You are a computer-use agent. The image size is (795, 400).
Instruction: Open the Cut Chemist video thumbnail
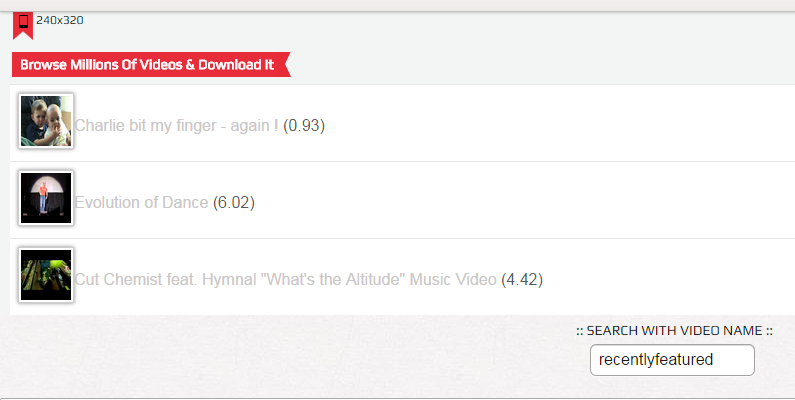[46, 275]
